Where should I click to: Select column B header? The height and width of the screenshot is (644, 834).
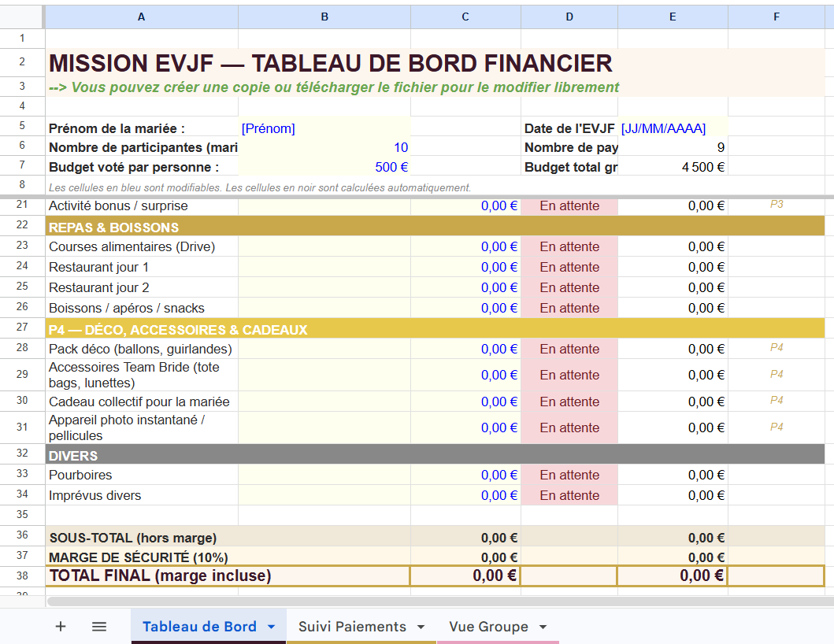pos(324,17)
